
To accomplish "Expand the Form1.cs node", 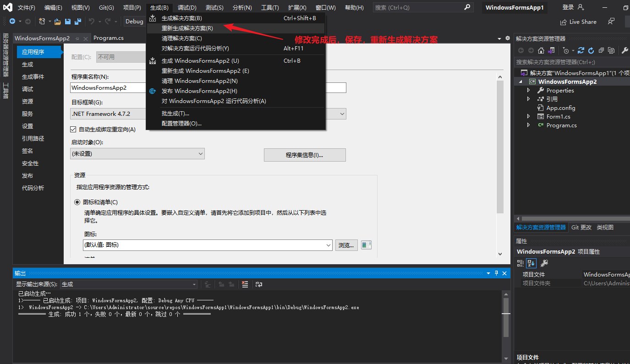I will (528, 117).
